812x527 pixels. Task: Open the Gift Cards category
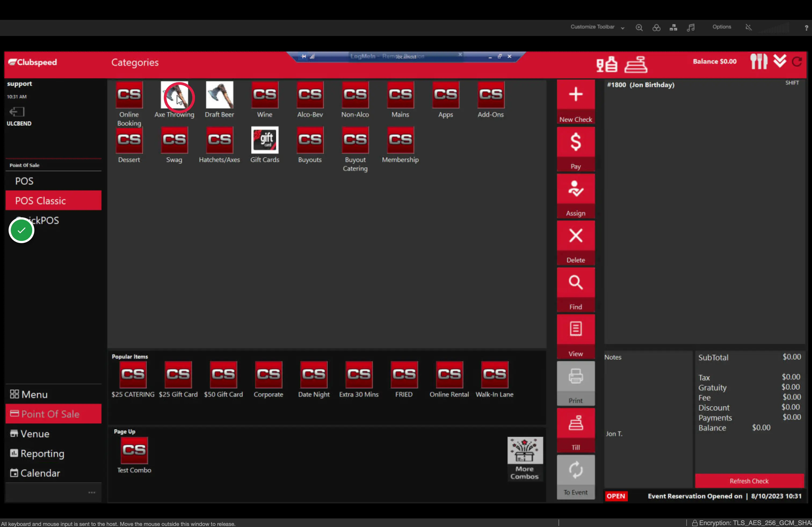(x=265, y=145)
